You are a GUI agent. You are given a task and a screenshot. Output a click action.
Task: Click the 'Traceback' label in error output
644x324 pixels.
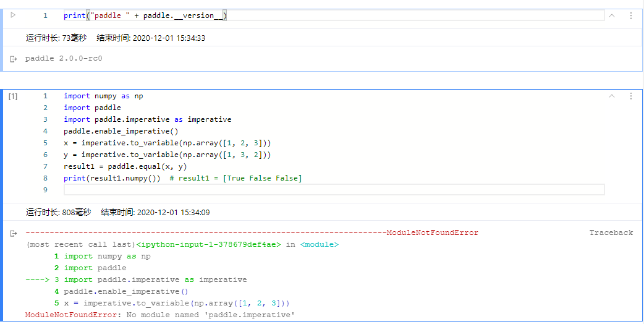click(611, 233)
